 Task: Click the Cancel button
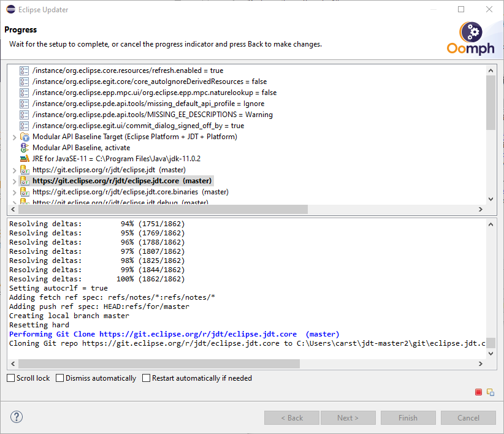point(468,418)
